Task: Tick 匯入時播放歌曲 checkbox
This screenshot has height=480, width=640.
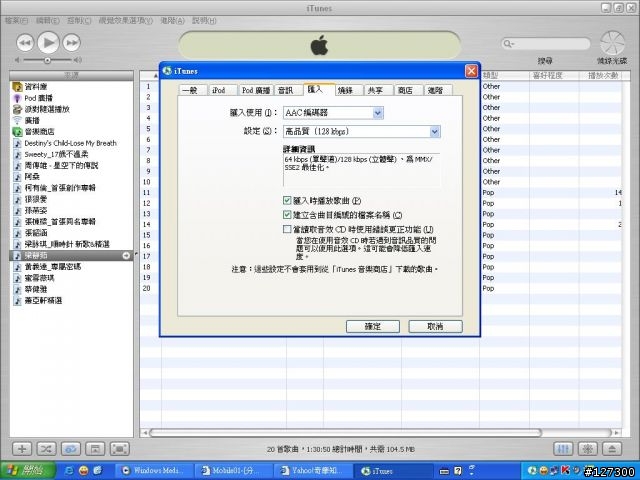Action: (x=287, y=200)
